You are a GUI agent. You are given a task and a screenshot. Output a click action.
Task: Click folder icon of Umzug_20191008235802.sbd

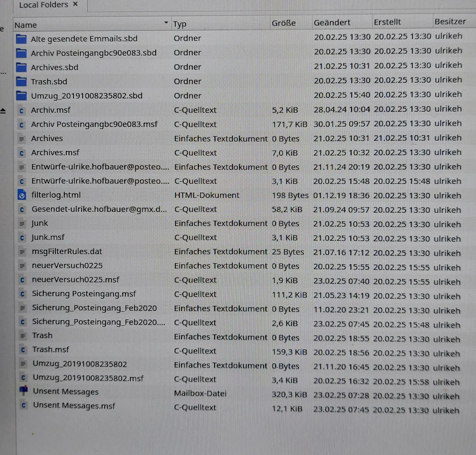[x=21, y=96]
